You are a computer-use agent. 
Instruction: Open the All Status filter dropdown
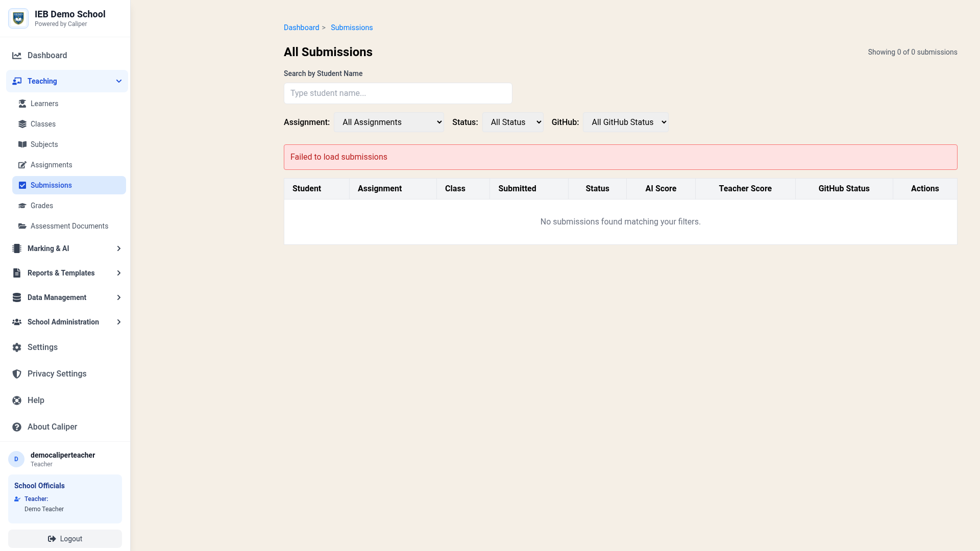512,122
